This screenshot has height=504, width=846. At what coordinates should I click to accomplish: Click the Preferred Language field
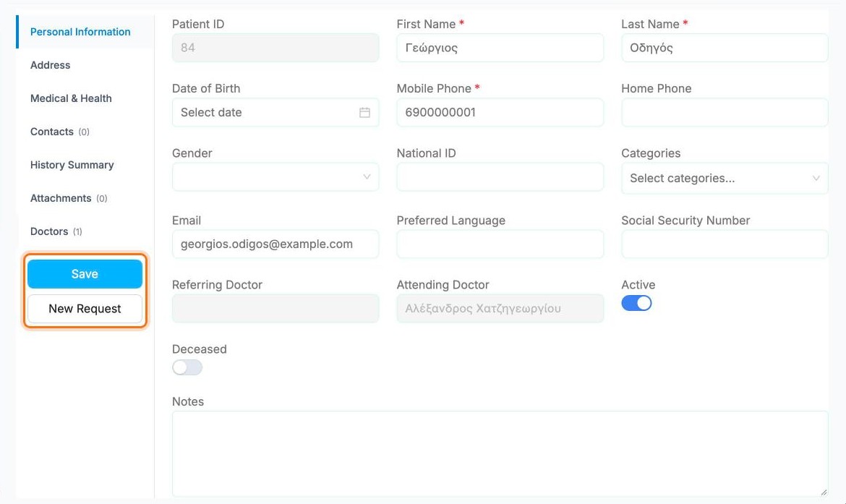click(x=500, y=244)
